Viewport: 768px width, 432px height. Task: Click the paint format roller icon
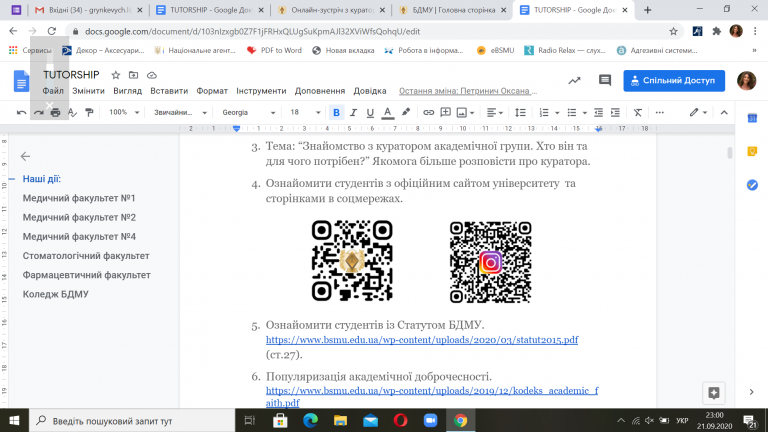tap(72, 113)
